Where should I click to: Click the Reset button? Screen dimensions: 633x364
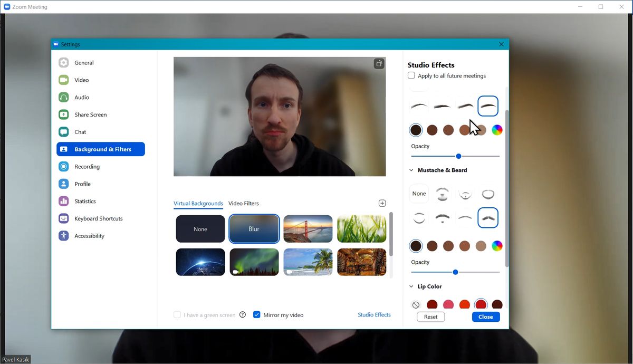point(431,317)
